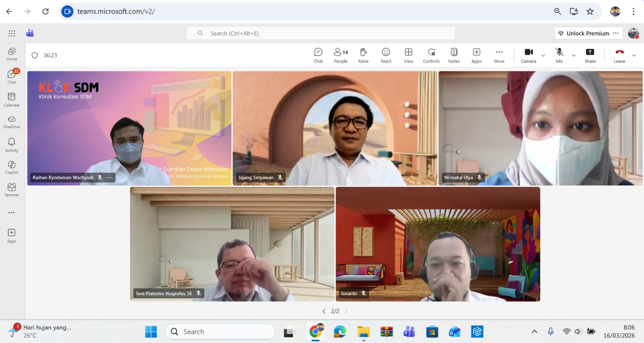Screen dimensions: 644x343
Task: Click the Share screen icon
Action: 590,55
